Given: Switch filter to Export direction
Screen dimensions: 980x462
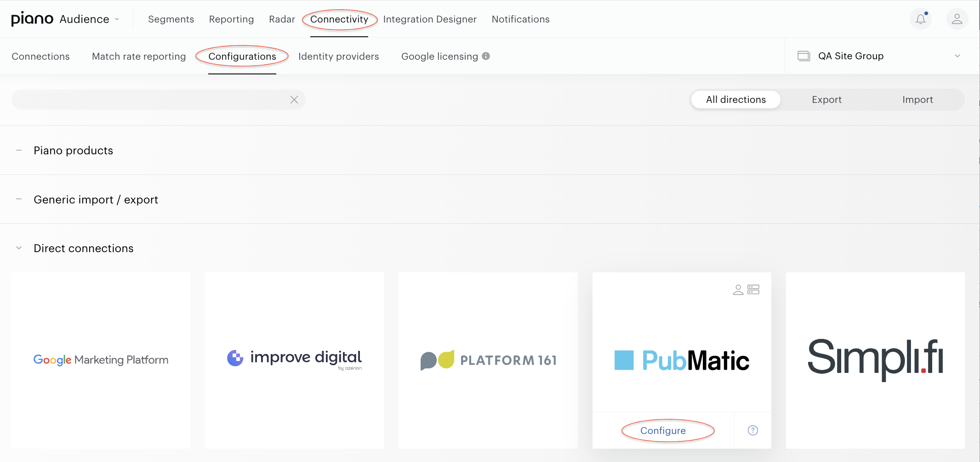Looking at the screenshot, I should (826, 100).
